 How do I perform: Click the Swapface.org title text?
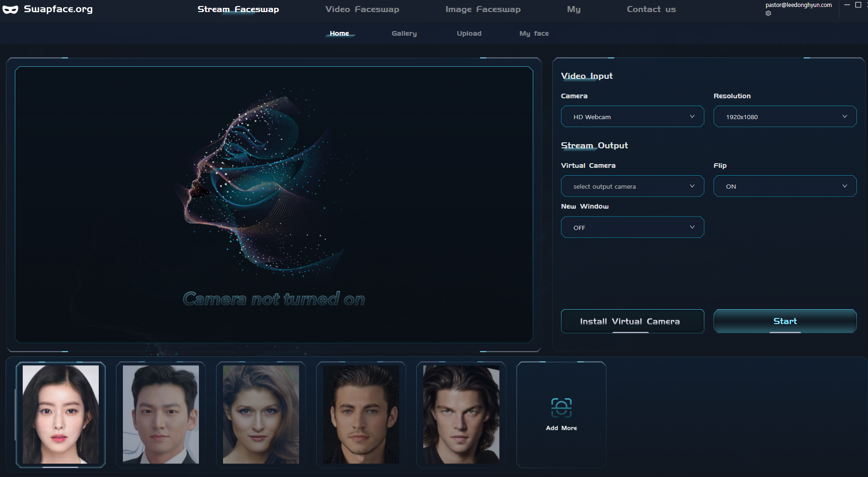point(58,9)
